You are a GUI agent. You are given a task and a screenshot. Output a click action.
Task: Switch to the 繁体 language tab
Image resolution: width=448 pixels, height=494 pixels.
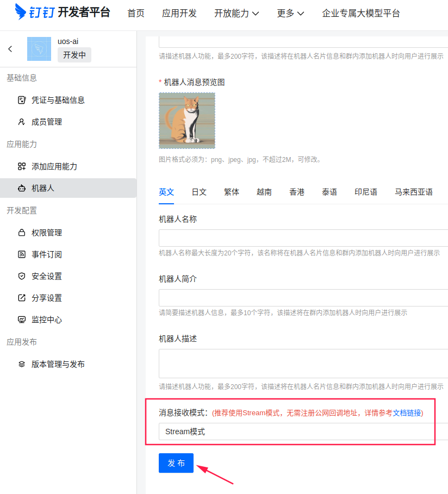pos(232,192)
